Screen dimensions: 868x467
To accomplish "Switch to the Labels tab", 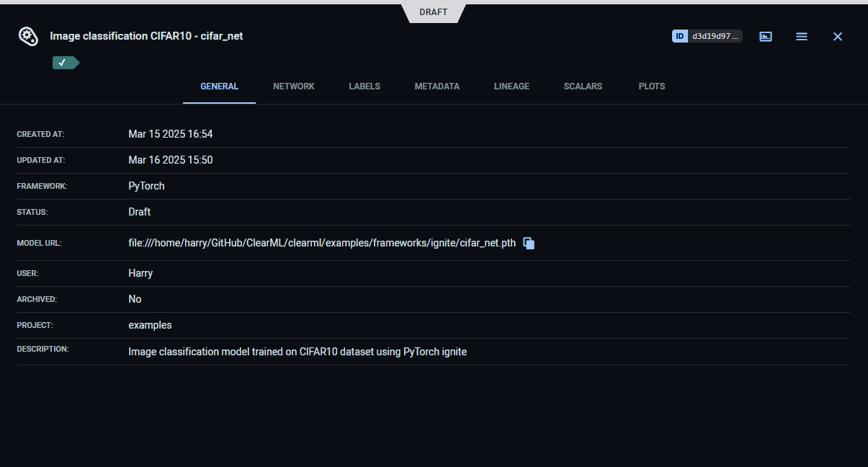I will pos(364,86).
